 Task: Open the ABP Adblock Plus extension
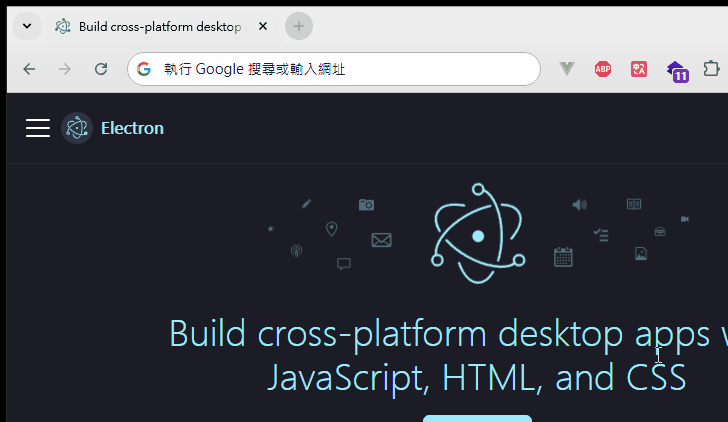tap(603, 69)
